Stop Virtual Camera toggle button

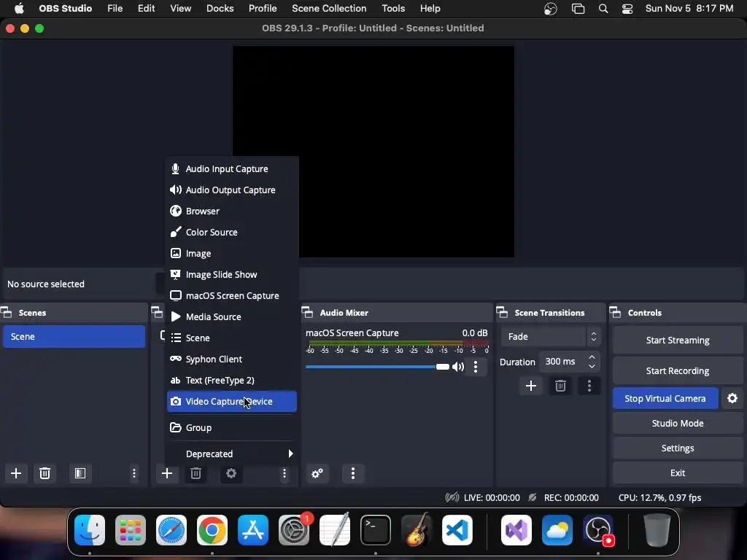(665, 398)
